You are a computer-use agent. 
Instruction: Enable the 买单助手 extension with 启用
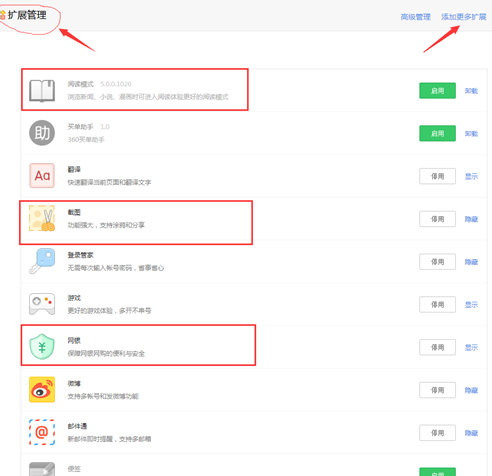click(x=437, y=133)
